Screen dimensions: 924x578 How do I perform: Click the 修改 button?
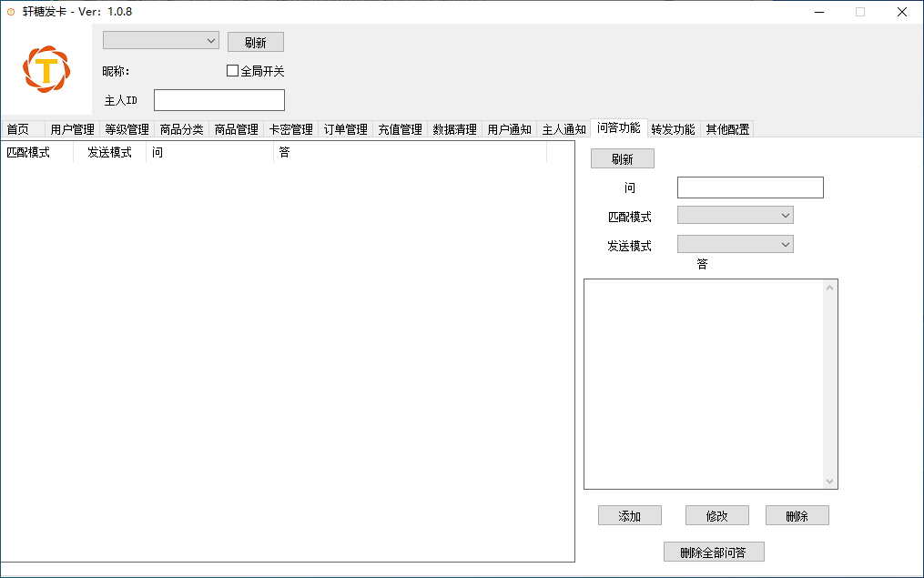[x=717, y=515]
